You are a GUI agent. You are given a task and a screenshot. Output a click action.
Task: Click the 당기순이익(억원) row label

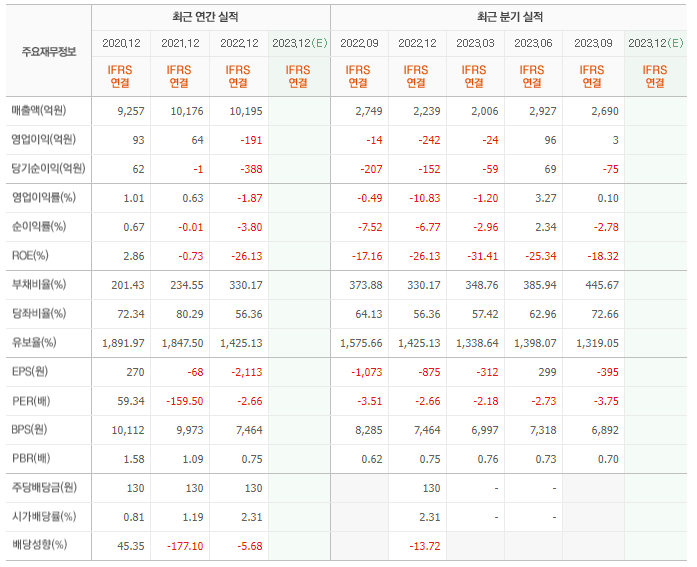pyautogui.click(x=48, y=168)
